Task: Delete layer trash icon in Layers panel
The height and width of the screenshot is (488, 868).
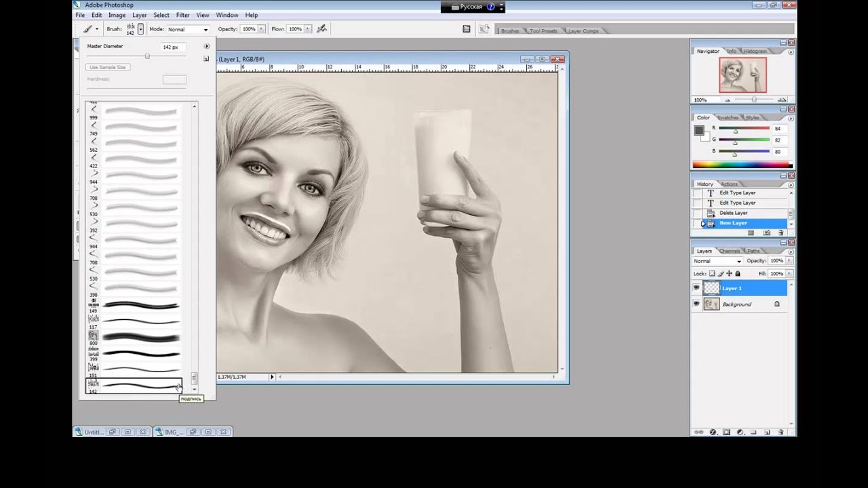Action: (x=781, y=432)
